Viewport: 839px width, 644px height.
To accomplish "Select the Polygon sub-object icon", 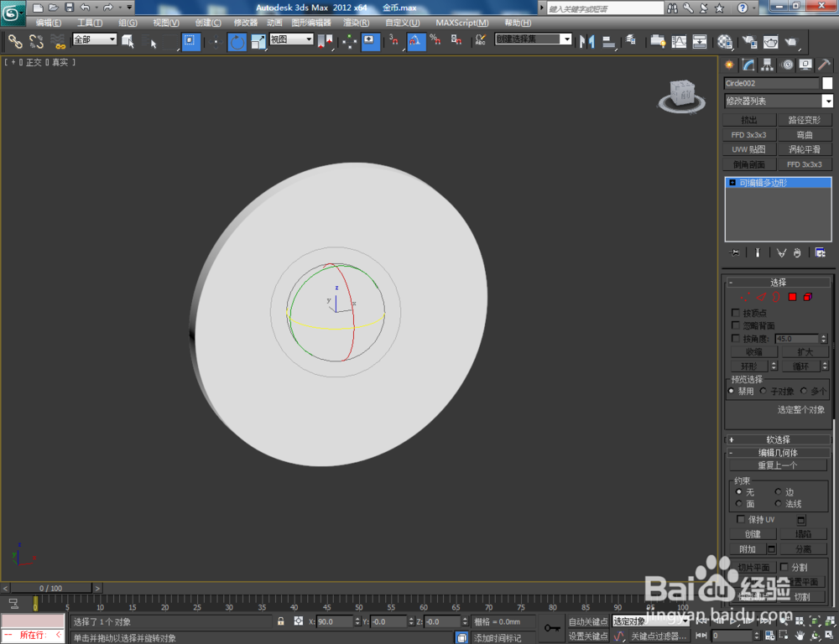I will tap(792, 297).
